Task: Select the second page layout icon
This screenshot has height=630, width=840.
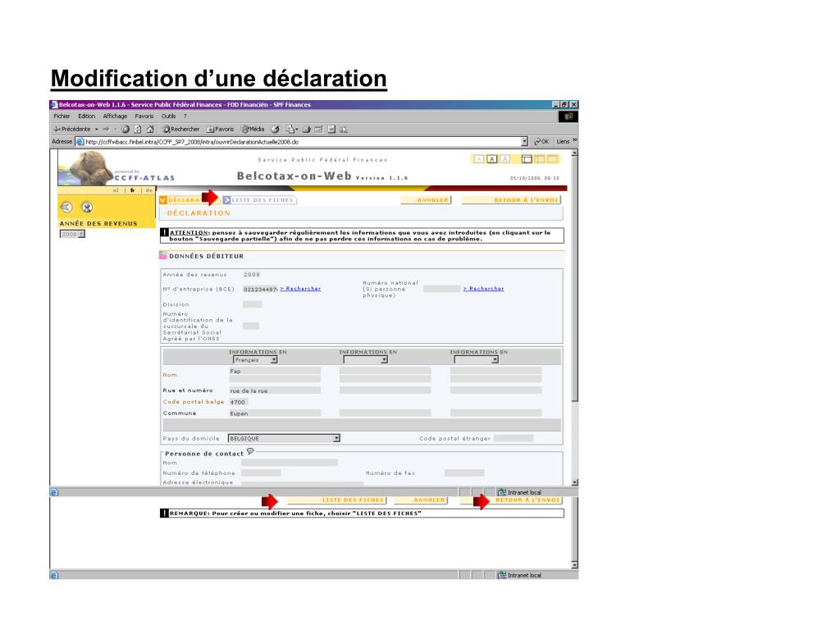Action: pos(540,159)
